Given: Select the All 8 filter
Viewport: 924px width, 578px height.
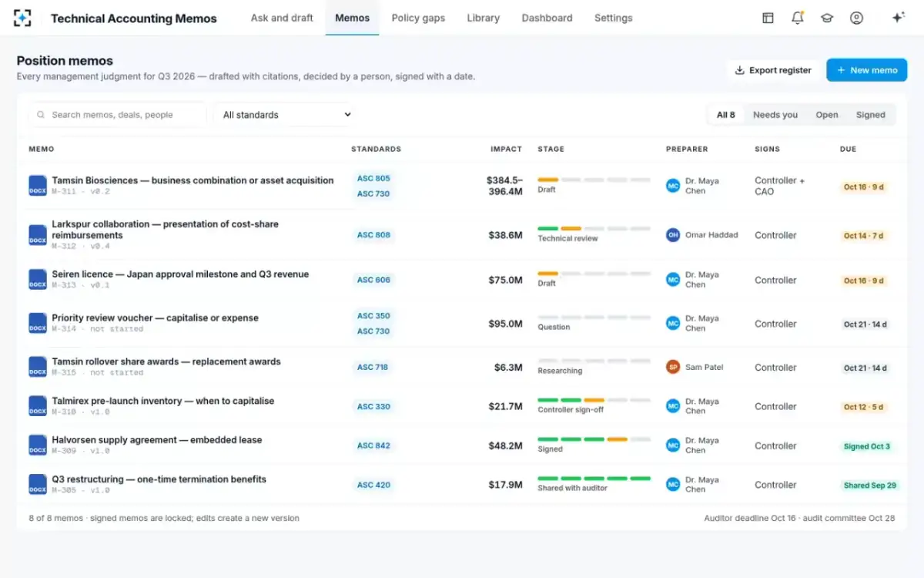Looking at the screenshot, I should point(725,115).
